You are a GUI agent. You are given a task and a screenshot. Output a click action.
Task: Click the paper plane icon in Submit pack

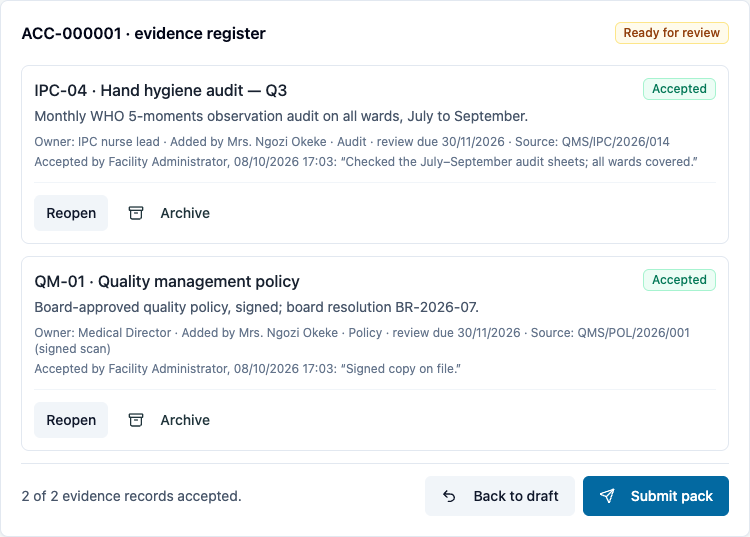click(x=607, y=496)
